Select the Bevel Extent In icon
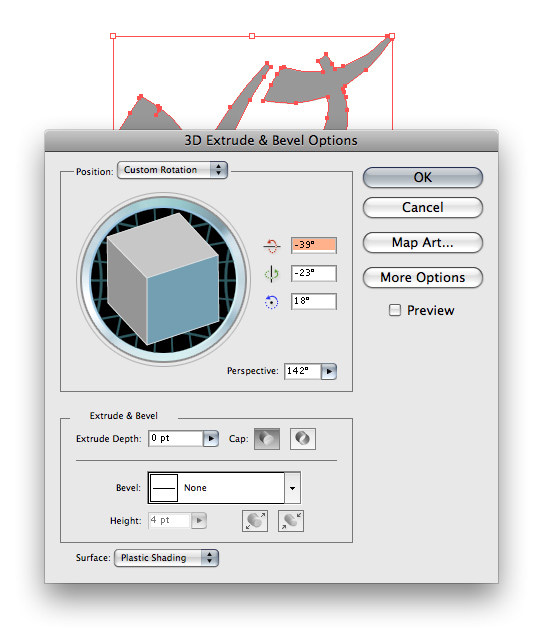 pos(291,521)
